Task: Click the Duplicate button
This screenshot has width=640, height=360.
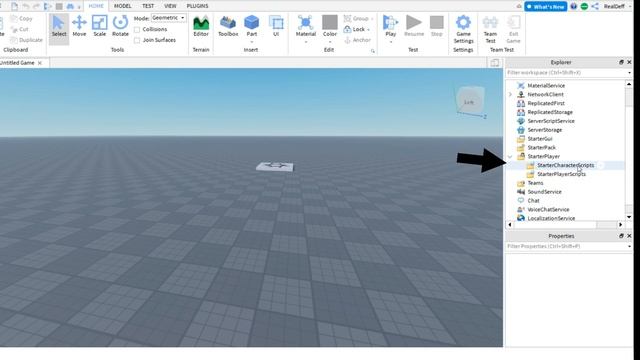Action: pyautogui.click(x=26, y=40)
